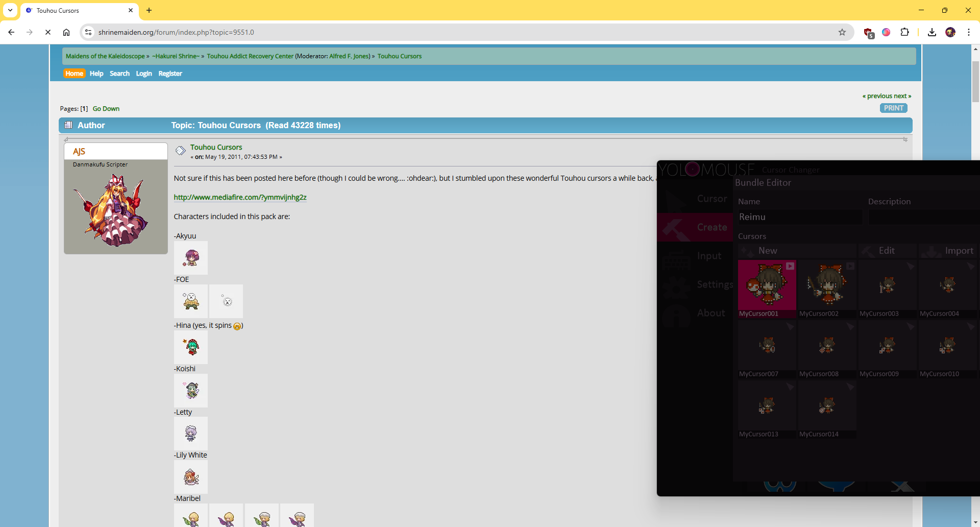Click the second FOE cursor image
The height and width of the screenshot is (527, 980).
point(226,301)
